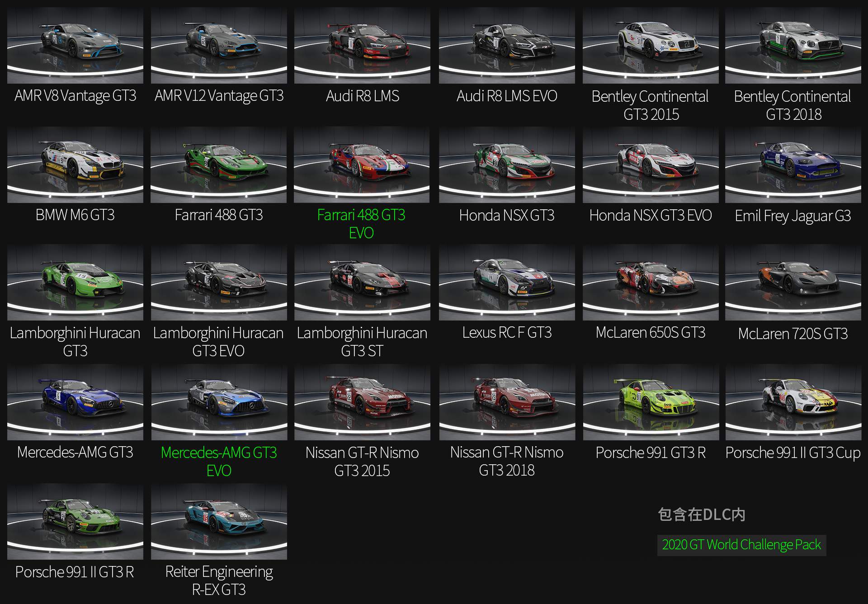868x604 pixels.
Task: Click the 'Emil Frey Jaguar G3' caption
Action: pyautogui.click(x=793, y=216)
